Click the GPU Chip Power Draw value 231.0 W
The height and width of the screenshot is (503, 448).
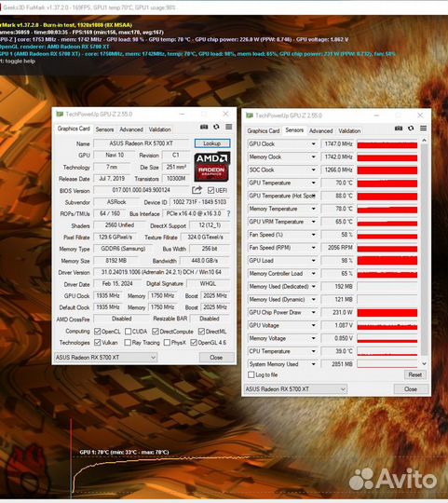pos(337,312)
